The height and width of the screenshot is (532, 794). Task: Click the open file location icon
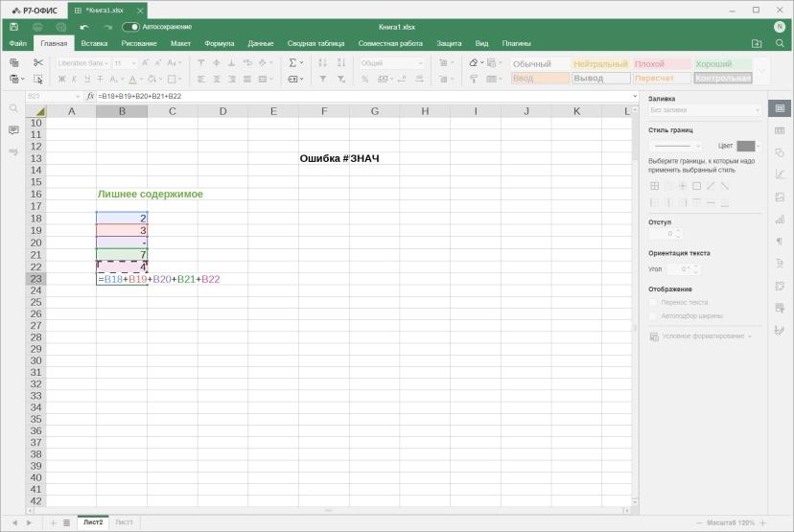coord(757,43)
